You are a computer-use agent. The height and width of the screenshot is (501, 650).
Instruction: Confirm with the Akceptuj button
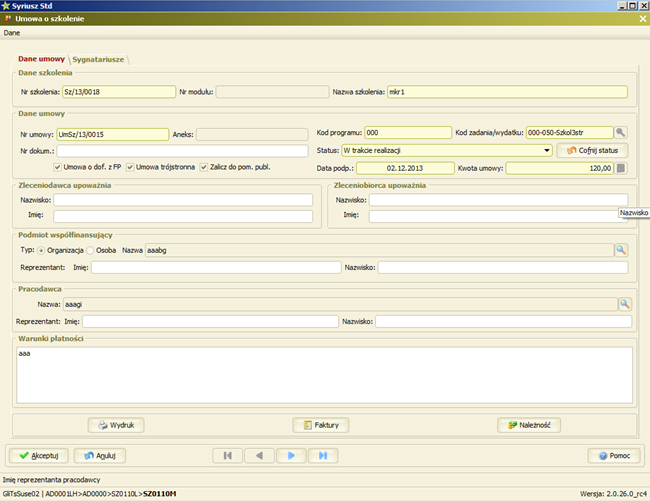coord(39,455)
